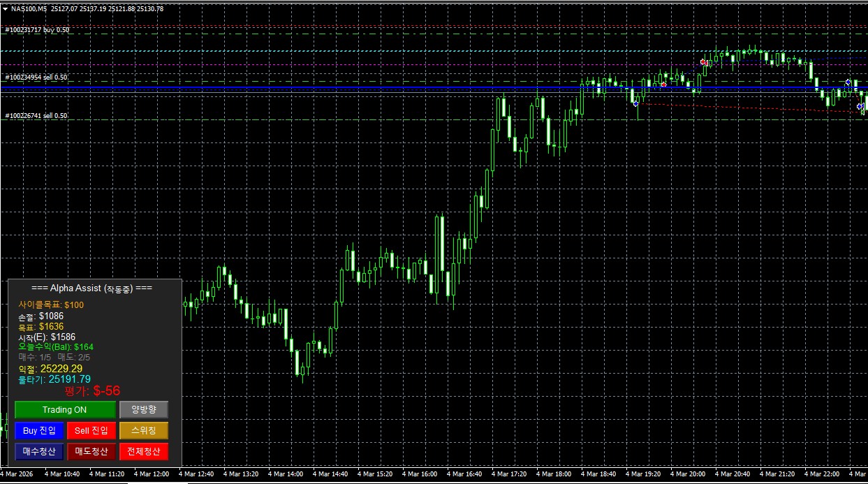
Task: Toggle the golden 스위칭 button
Action: tap(143, 431)
